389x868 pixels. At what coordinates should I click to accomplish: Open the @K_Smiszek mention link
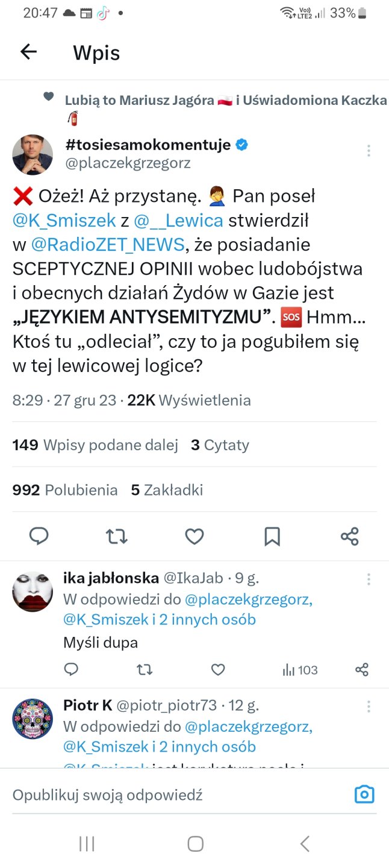tap(64, 221)
